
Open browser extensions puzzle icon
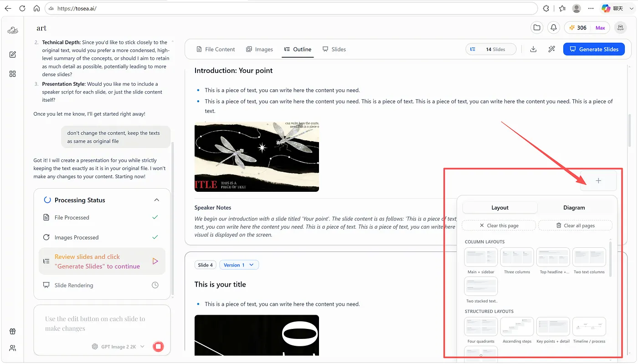click(x=546, y=8)
